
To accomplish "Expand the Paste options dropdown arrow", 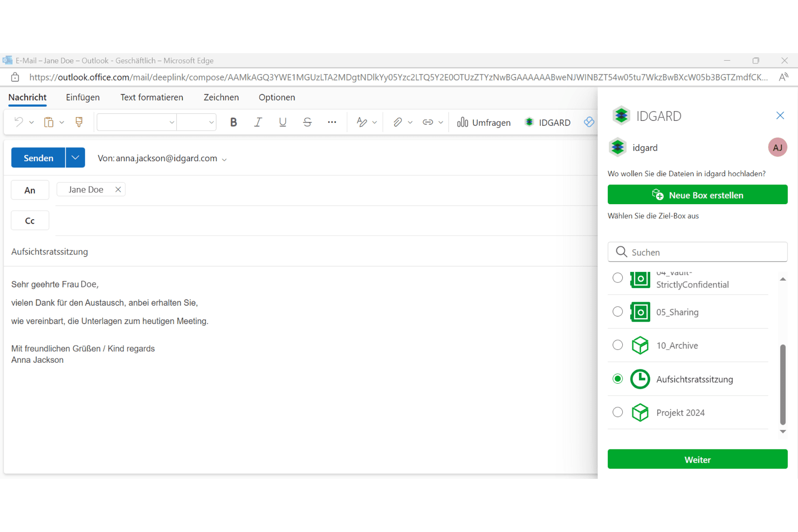I will [x=62, y=123].
